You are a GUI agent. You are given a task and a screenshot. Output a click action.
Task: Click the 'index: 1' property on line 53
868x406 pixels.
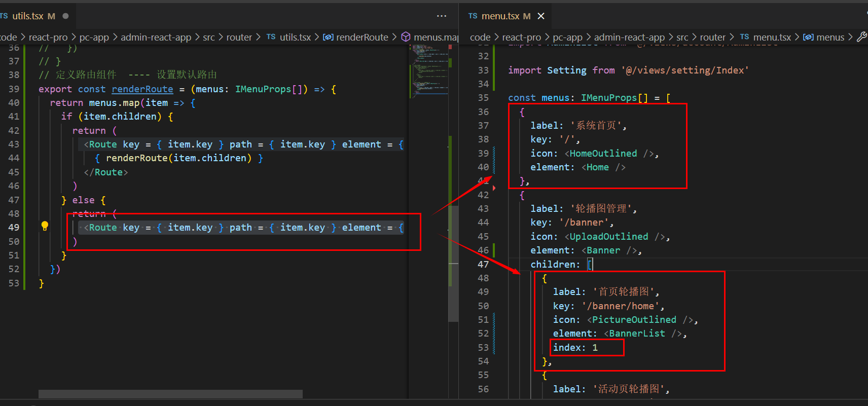point(575,348)
